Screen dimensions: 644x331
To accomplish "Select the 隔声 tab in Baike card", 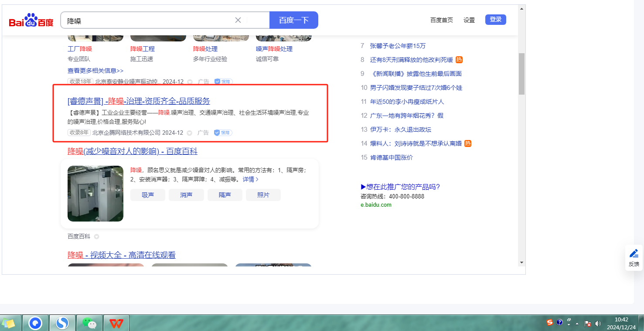I will [x=225, y=195].
